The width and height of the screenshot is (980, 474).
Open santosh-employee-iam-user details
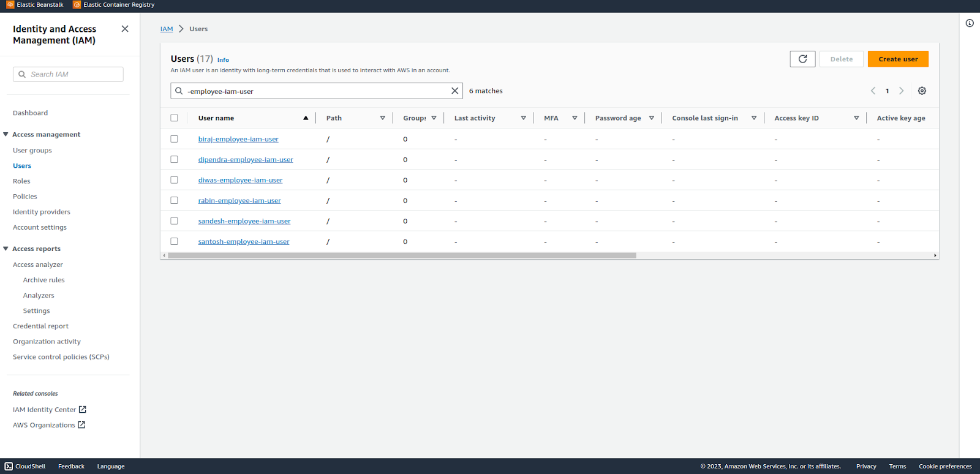point(244,241)
